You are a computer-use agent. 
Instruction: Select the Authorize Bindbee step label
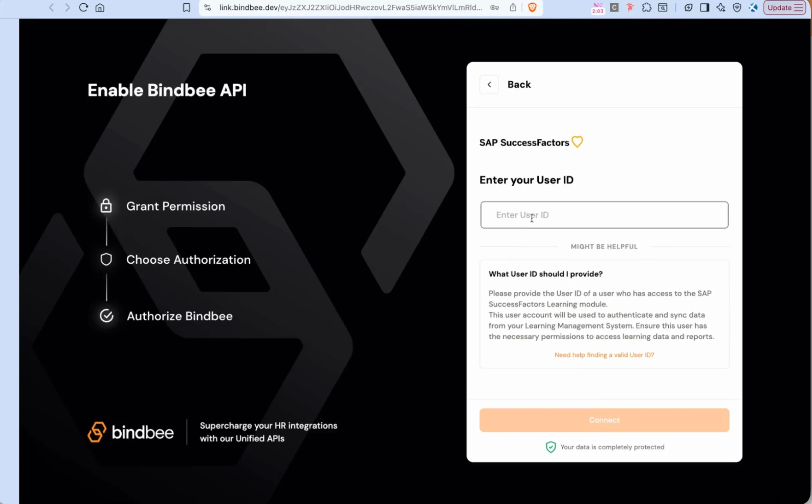click(179, 316)
